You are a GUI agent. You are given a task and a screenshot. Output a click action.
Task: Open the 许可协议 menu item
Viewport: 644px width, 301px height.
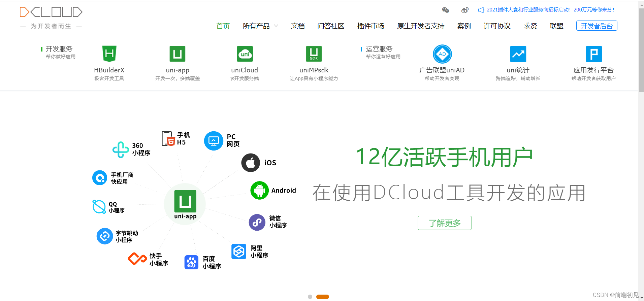click(x=497, y=26)
